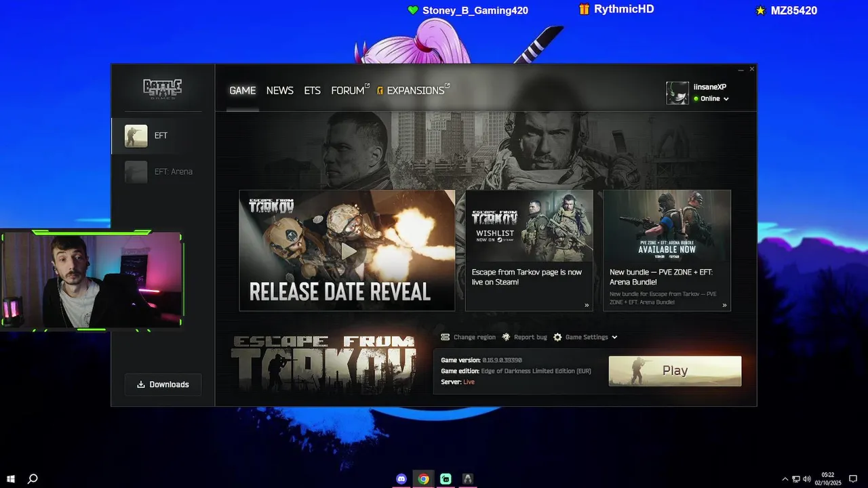Click RythmicHD overlay label
The height and width of the screenshot is (488, 868).
[624, 9]
